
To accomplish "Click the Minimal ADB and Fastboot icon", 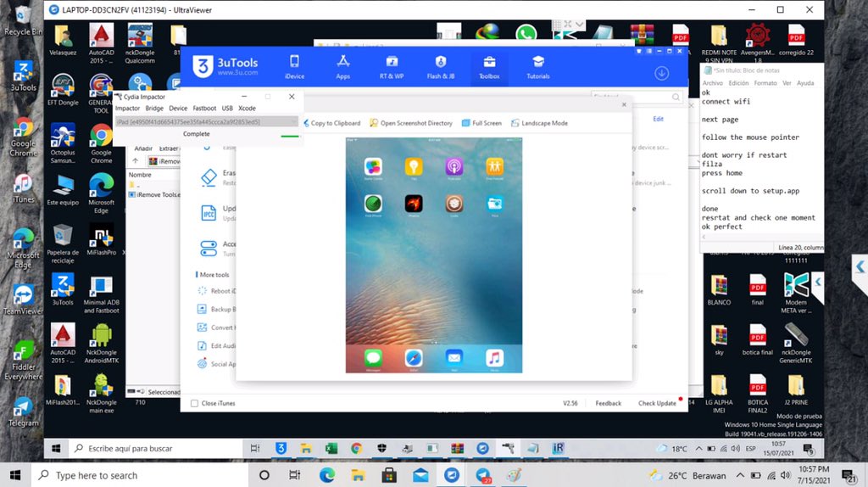I will coord(102,294).
